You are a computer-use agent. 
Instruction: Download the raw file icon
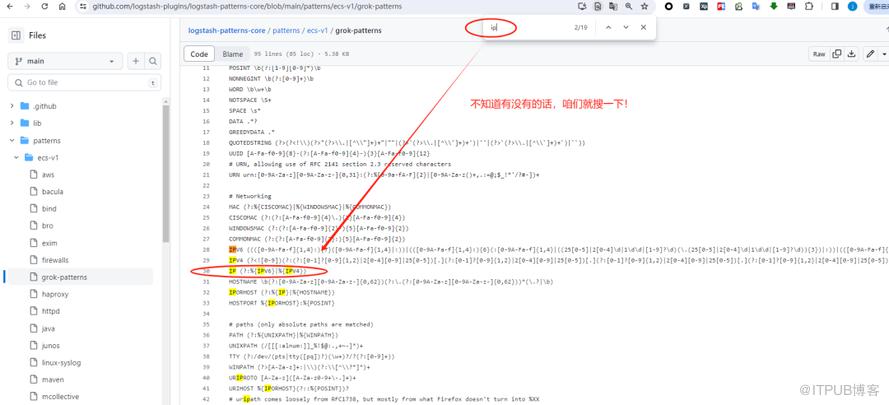[x=851, y=54]
